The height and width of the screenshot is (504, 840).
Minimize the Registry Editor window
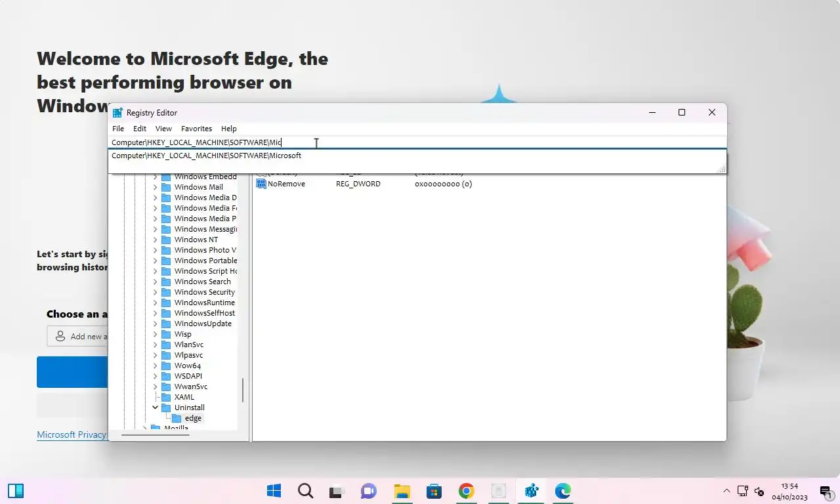click(x=652, y=113)
